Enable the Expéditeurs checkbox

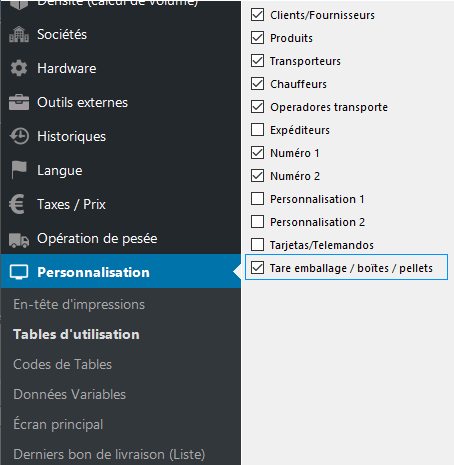[x=257, y=130]
